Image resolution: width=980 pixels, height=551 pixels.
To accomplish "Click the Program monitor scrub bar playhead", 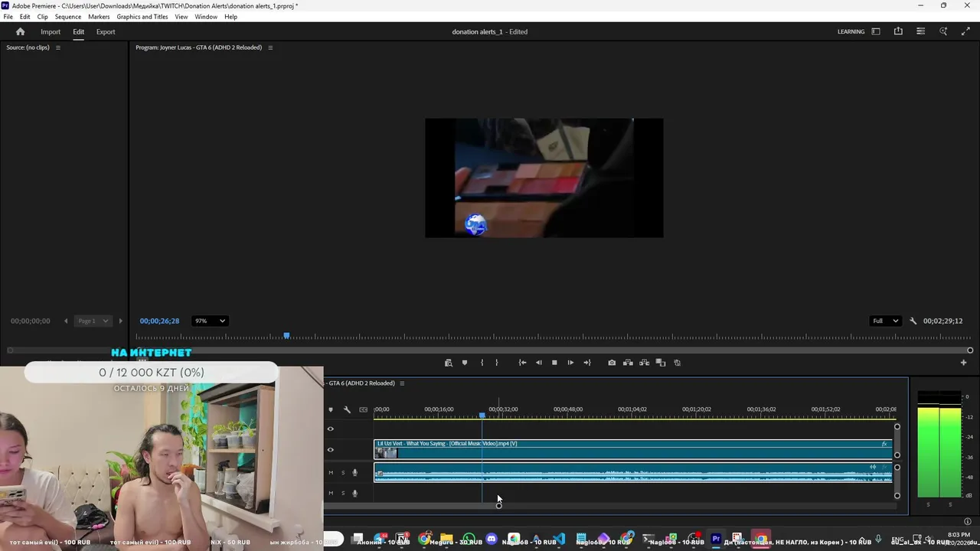I will 286,336.
